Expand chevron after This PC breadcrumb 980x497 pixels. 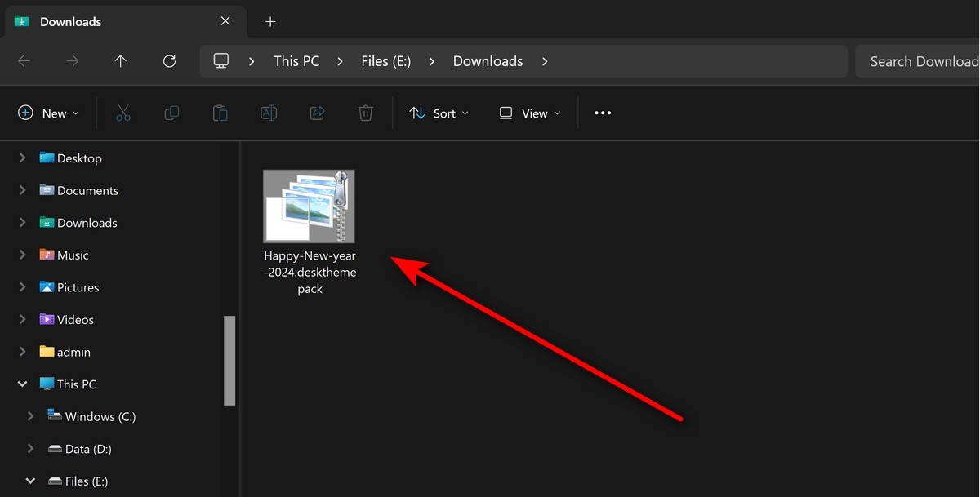point(340,61)
